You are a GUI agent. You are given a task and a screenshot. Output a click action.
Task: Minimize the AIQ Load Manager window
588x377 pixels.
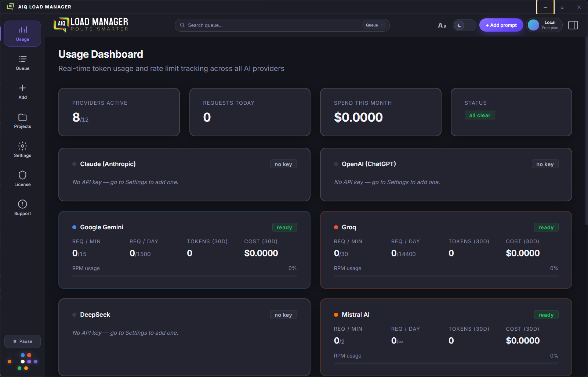tap(545, 7)
